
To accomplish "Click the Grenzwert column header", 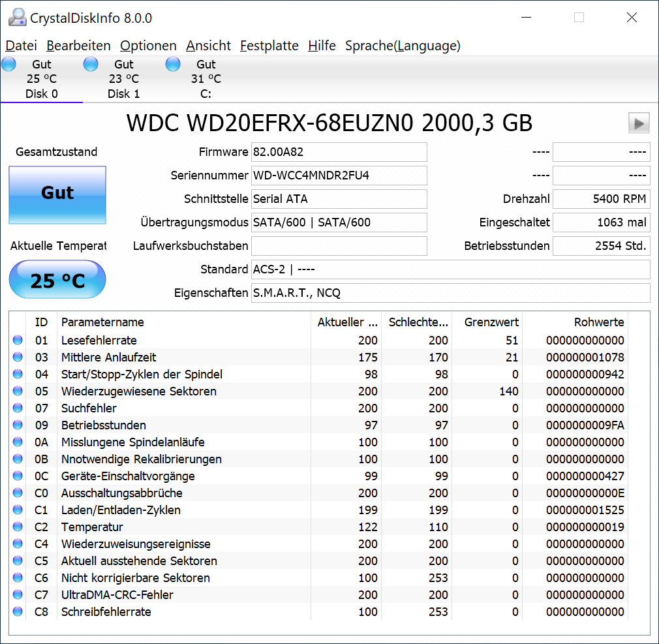I will [x=487, y=322].
